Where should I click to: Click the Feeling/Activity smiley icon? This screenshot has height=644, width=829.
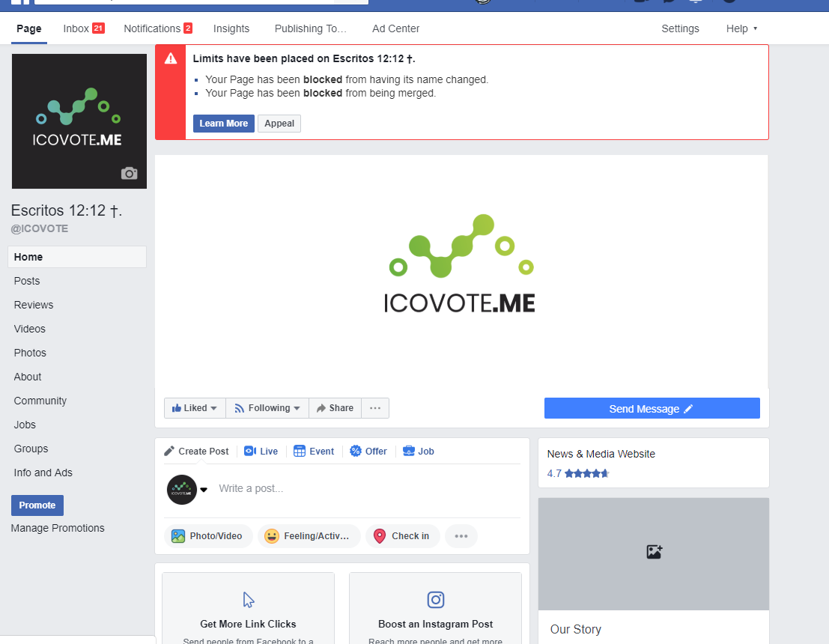[x=272, y=536]
